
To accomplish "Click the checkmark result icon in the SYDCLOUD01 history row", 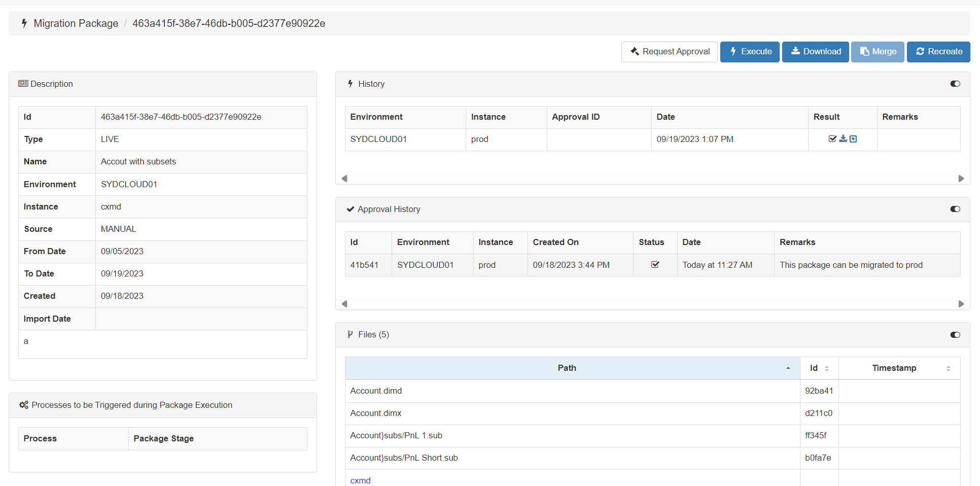I will 832,138.
